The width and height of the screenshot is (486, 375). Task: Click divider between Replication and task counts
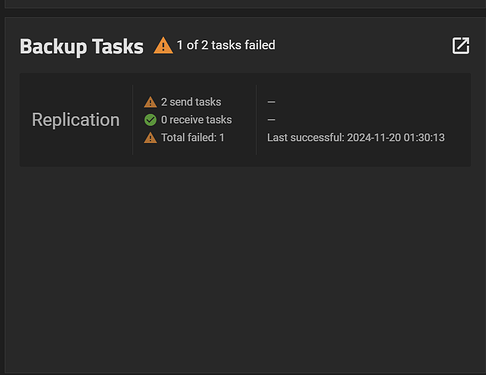tap(133, 120)
